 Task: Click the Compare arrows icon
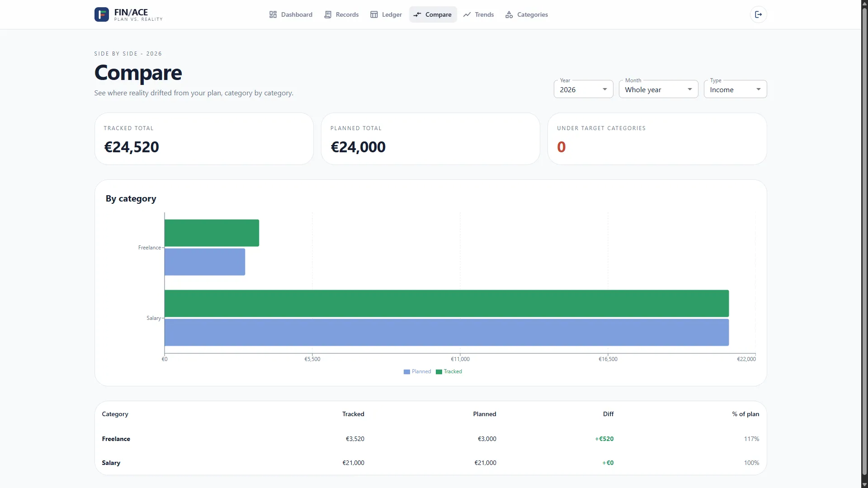[417, 14]
